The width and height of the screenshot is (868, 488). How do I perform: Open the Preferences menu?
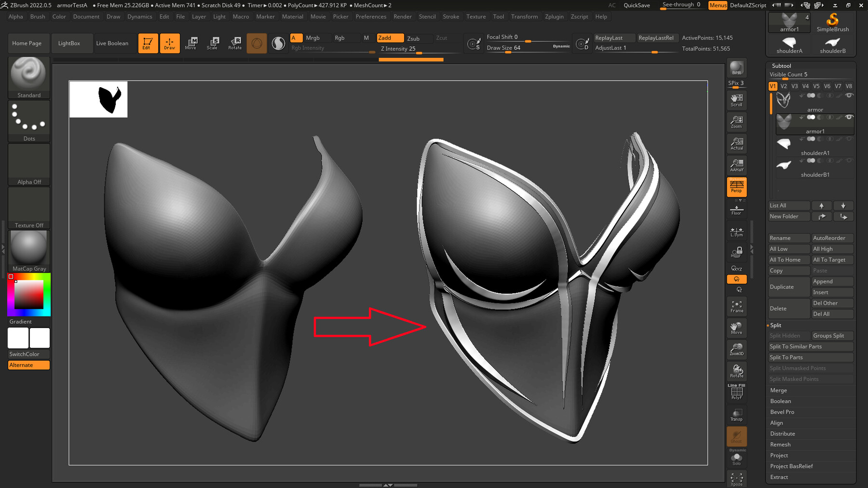coord(371,16)
